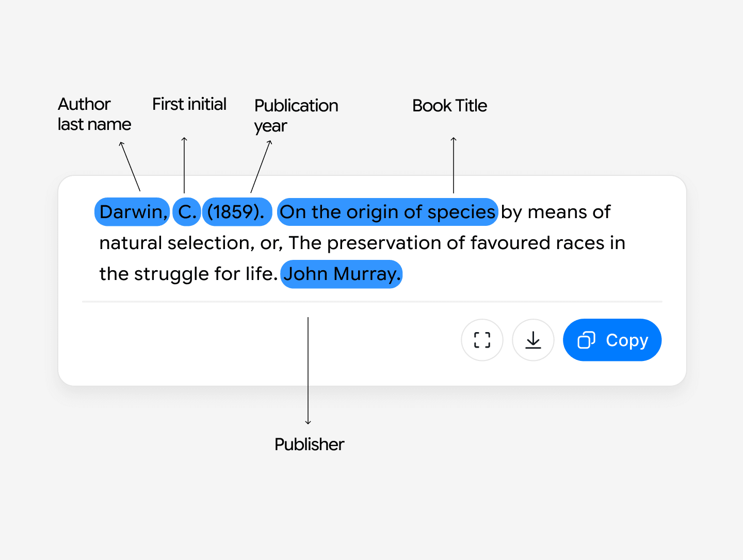The height and width of the screenshot is (560, 743).
Task: Click the "First initial" annotation label
Action: tap(189, 104)
